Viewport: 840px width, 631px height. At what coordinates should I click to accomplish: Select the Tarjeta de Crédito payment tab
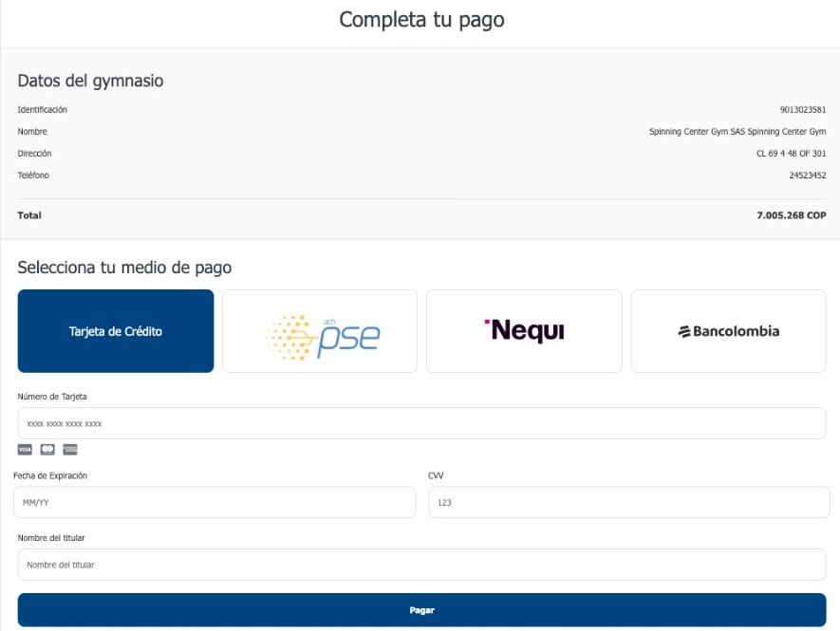pyautogui.click(x=115, y=330)
